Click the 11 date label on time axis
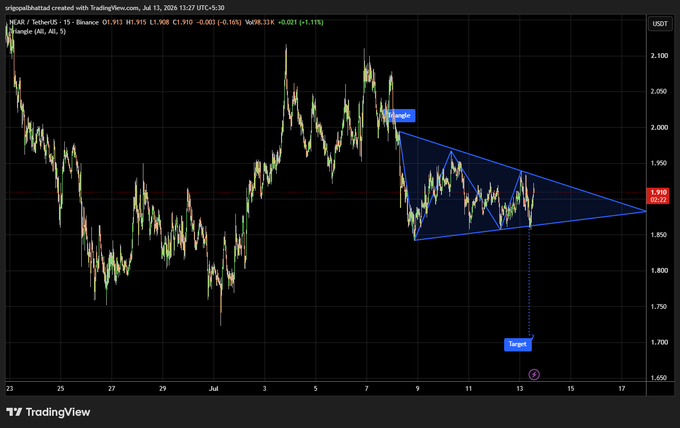Viewport: 680px width, 428px height. click(468, 389)
